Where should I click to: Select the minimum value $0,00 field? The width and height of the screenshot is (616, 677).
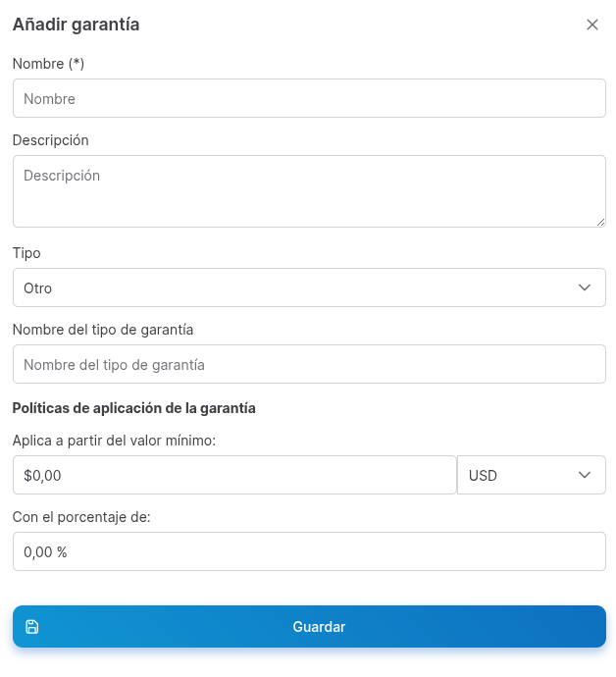[x=234, y=475]
